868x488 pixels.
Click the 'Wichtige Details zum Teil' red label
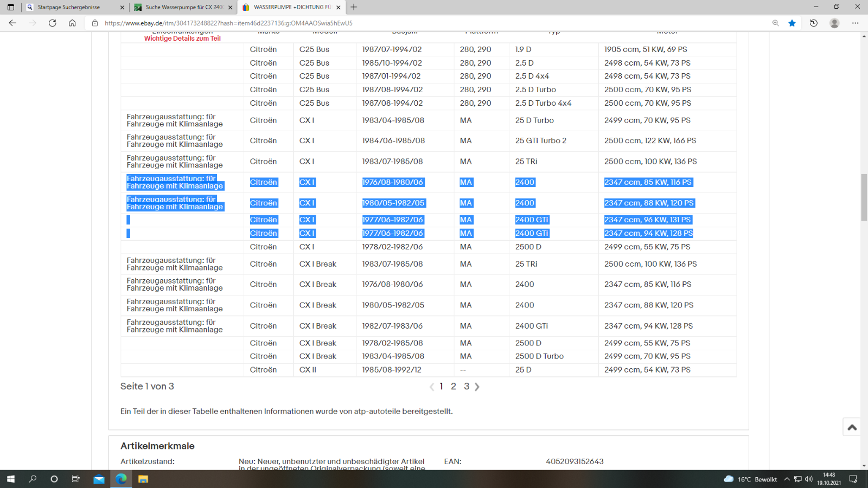182,38
